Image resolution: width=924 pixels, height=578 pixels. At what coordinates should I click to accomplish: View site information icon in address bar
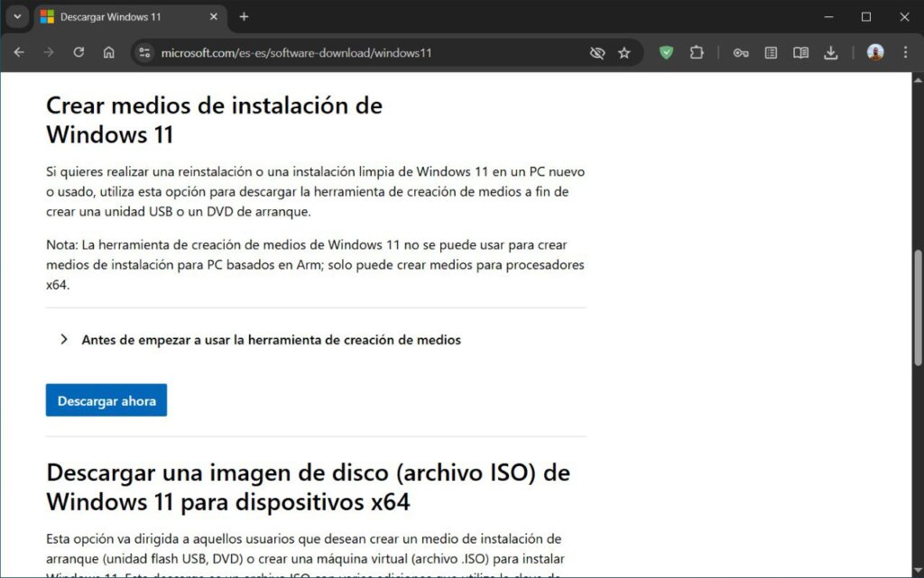point(144,52)
